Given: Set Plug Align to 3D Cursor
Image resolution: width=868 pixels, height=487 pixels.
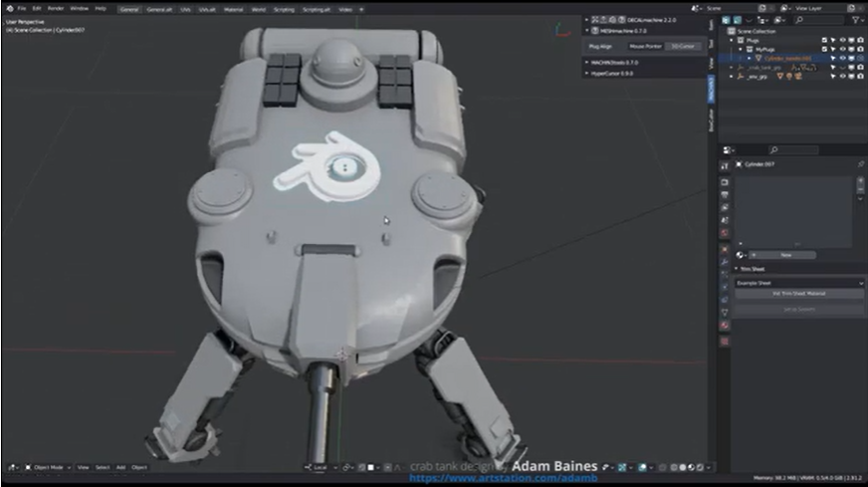Looking at the screenshot, I should click(x=683, y=47).
